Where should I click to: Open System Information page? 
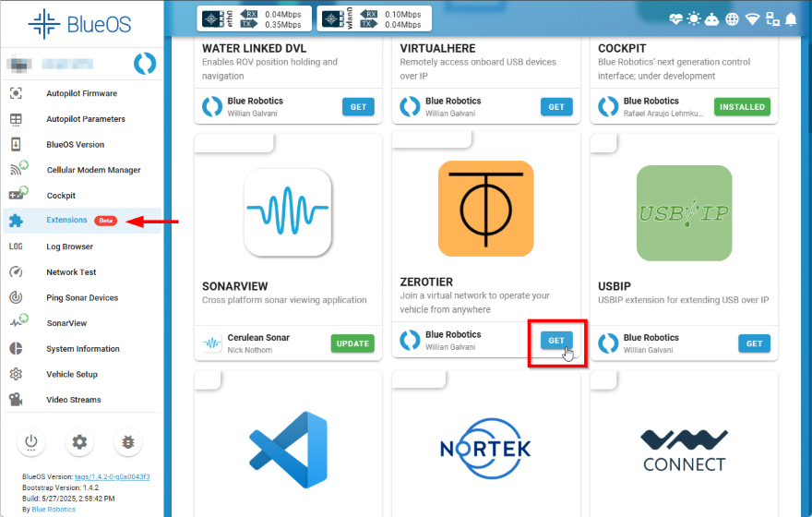pos(82,349)
